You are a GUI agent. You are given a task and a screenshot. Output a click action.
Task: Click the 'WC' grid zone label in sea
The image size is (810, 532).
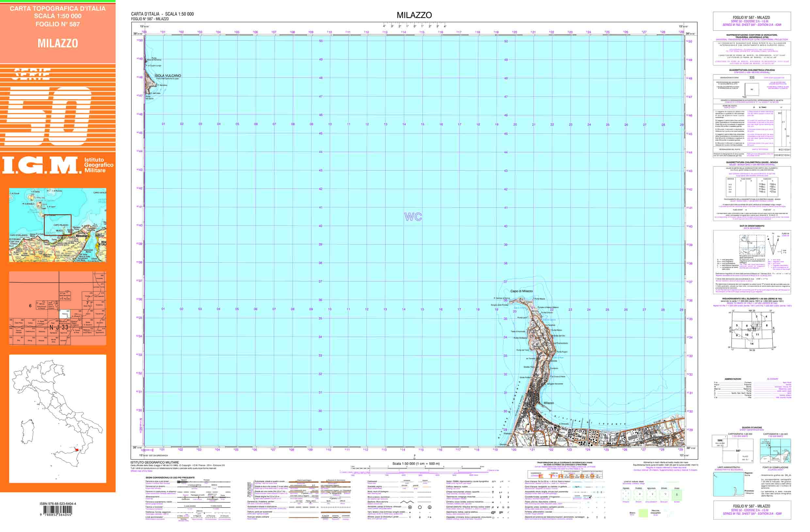[413, 217]
